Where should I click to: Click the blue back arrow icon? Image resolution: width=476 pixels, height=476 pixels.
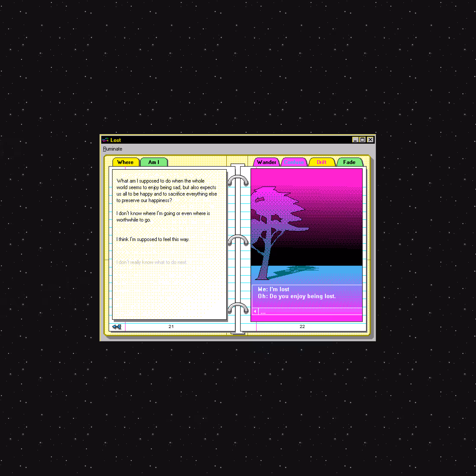coord(117,327)
